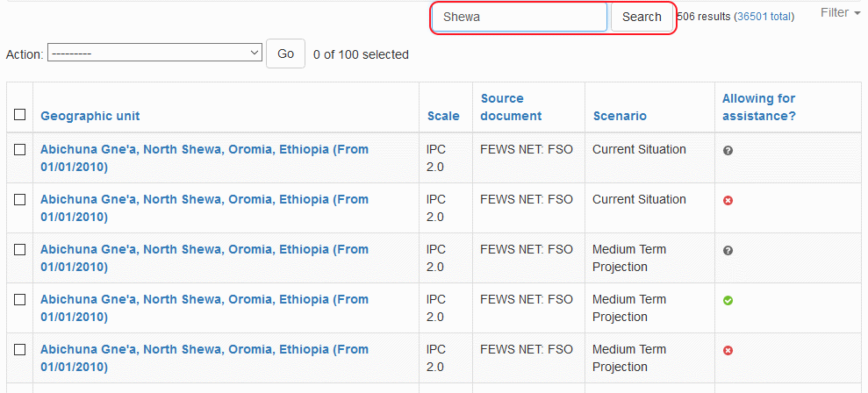
Task: Show all 36501 total results link
Action: 764,17
